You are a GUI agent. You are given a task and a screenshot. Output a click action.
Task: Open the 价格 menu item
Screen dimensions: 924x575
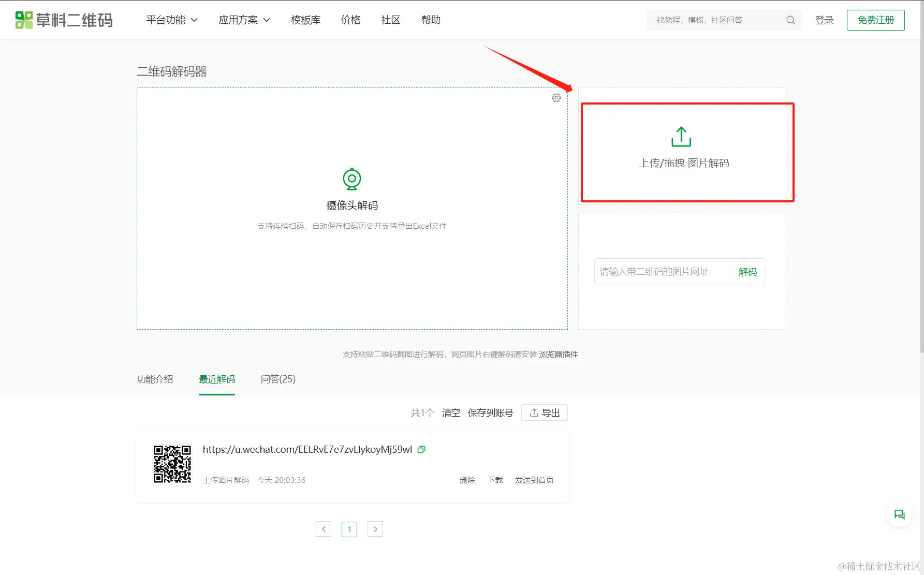click(350, 20)
